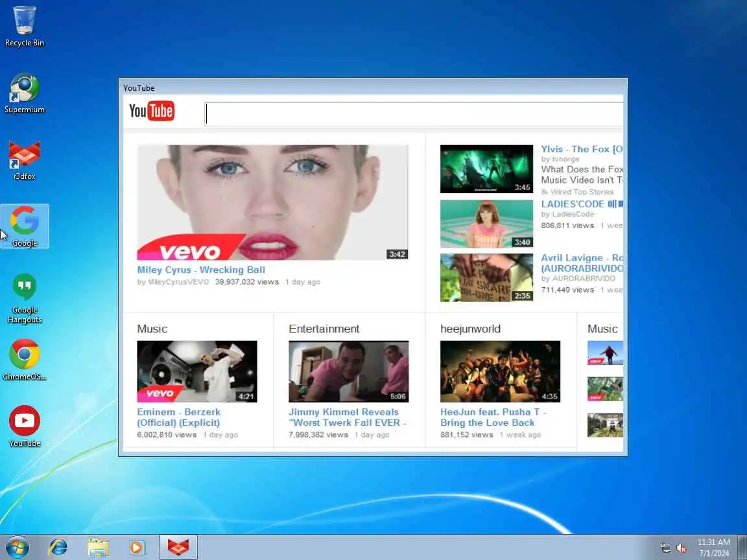Open the LADIES'CODE video thumbnail

[x=486, y=224]
